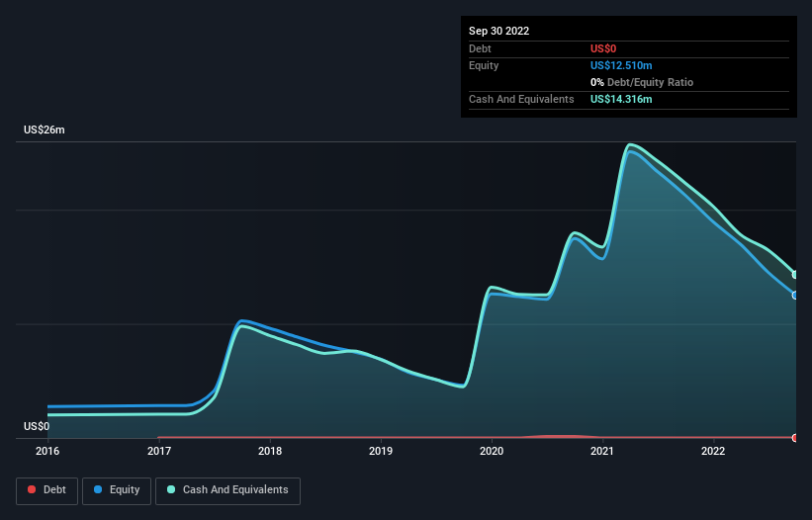Screen dimensions: 812x520
Task: Click Cash And Equivalents label in tooltip
Action: [521, 99]
